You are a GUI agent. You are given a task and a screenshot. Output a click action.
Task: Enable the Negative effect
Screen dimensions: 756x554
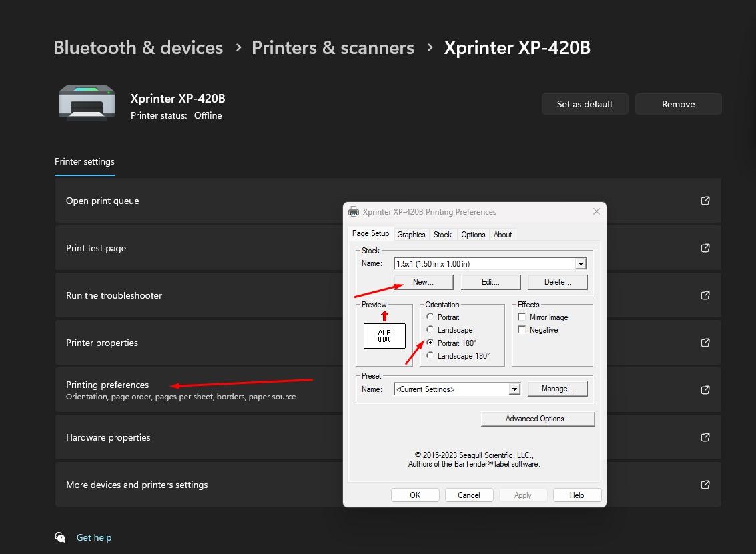[x=522, y=329]
